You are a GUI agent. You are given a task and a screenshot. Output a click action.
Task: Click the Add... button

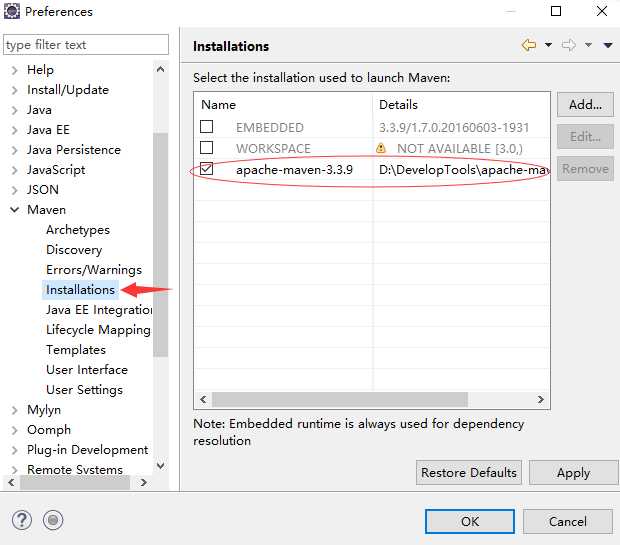(585, 105)
